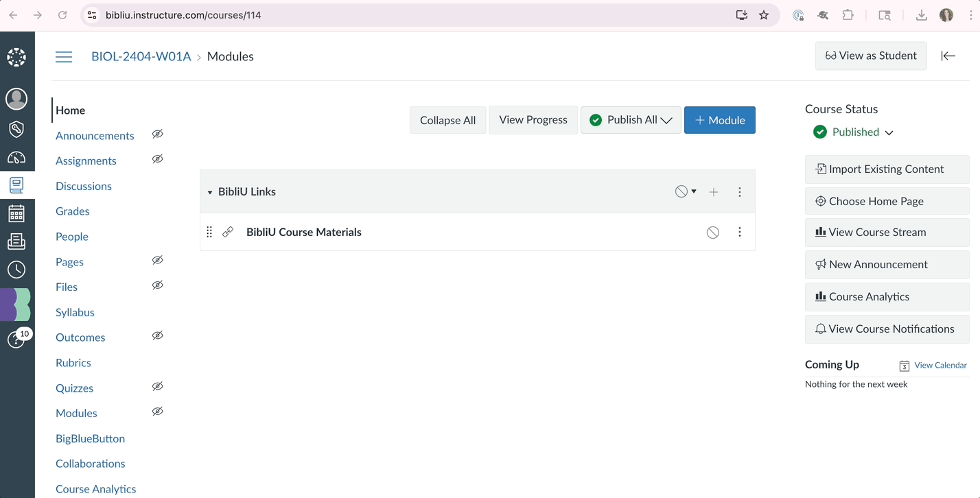
Task: Click link icon beside BibliU Course Materials
Action: [228, 233]
